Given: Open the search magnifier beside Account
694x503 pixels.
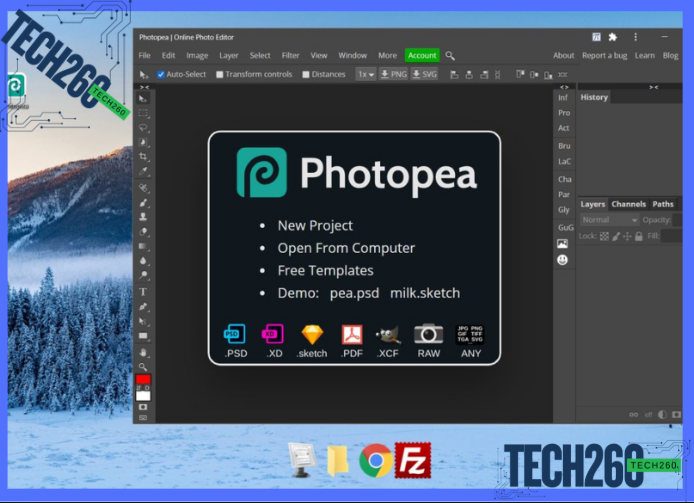Looking at the screenshot, I should tap(450, 56).
